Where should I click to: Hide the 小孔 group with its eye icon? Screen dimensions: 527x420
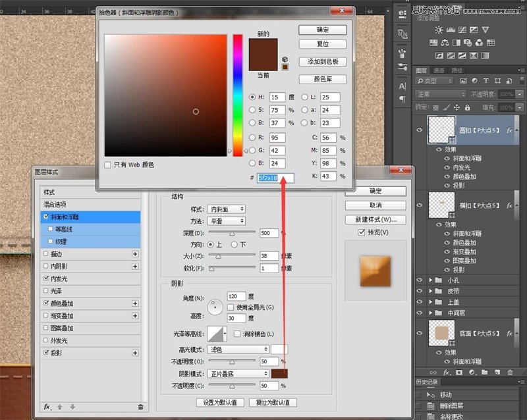coord(420,280)
